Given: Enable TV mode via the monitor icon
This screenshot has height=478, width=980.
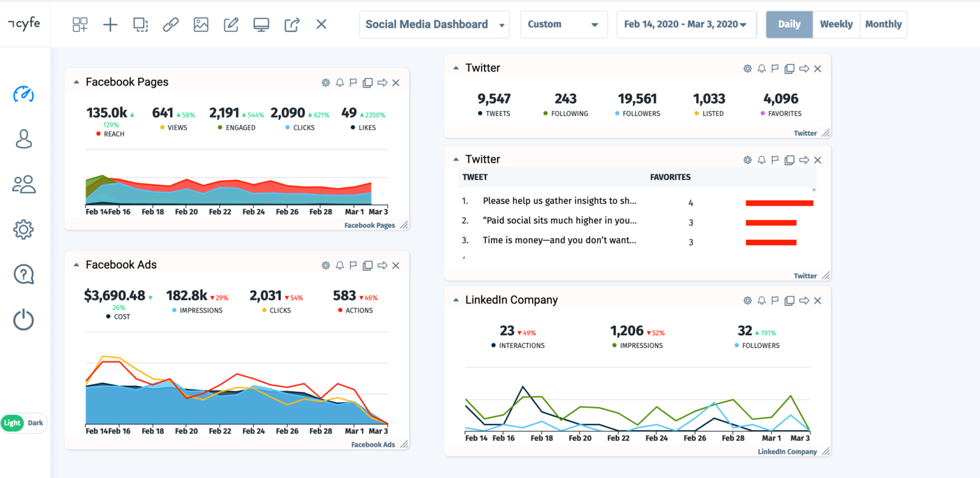Looking at the screenshot, I should click(261, 24).
